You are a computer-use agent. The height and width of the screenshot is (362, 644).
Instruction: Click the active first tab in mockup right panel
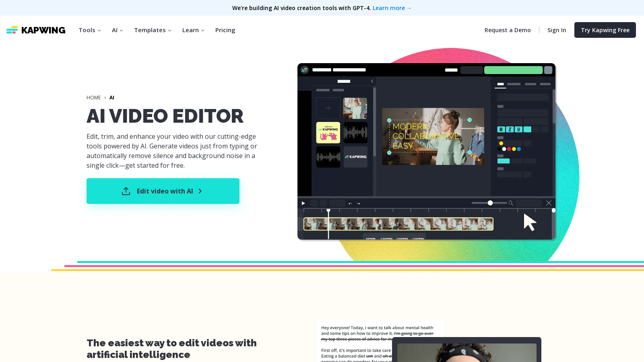pos(500,84)
